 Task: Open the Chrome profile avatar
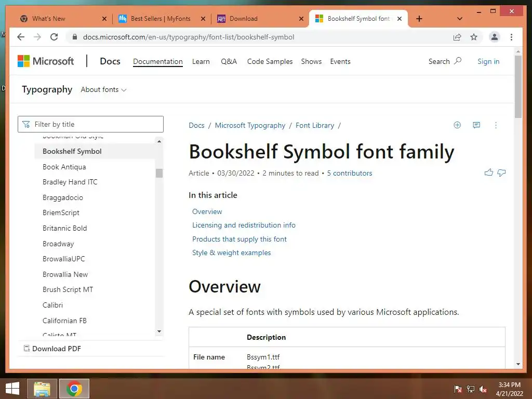[x=495, y=37]
